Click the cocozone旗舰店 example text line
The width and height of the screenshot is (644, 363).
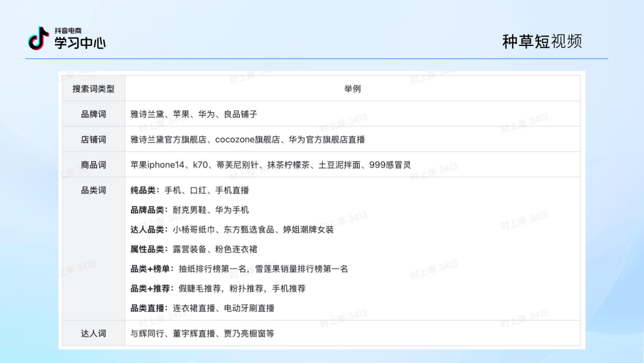coord(247,140)
